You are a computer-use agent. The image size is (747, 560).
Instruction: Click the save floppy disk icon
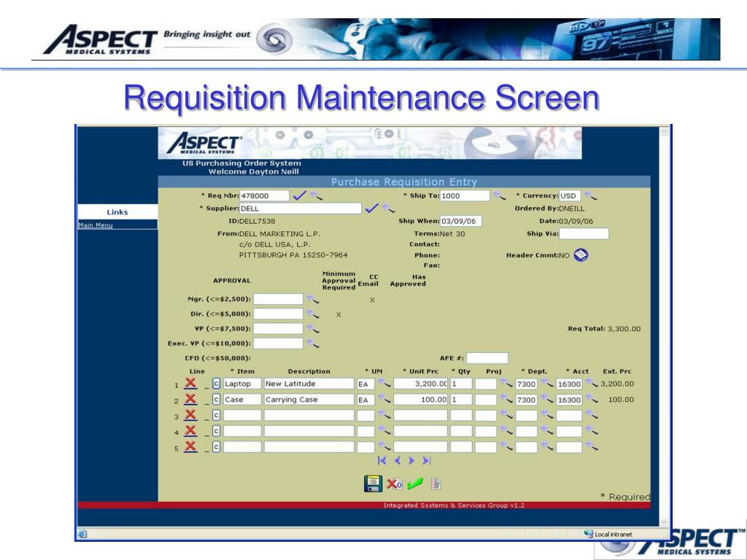373,483
